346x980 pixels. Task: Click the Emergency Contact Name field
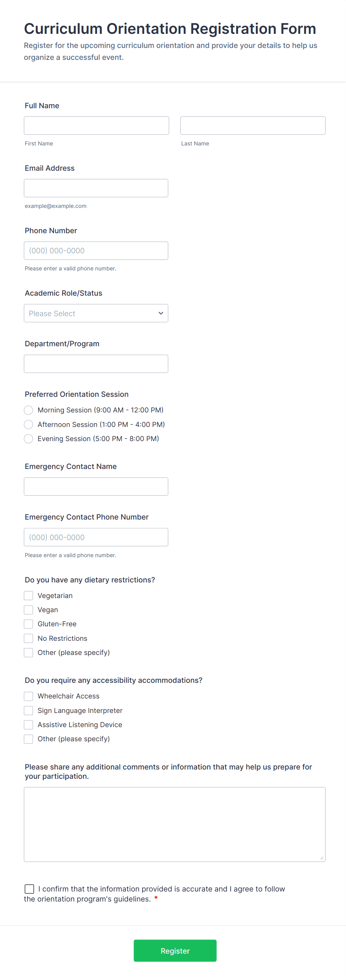pyautogui.click(x=96, y=486)
